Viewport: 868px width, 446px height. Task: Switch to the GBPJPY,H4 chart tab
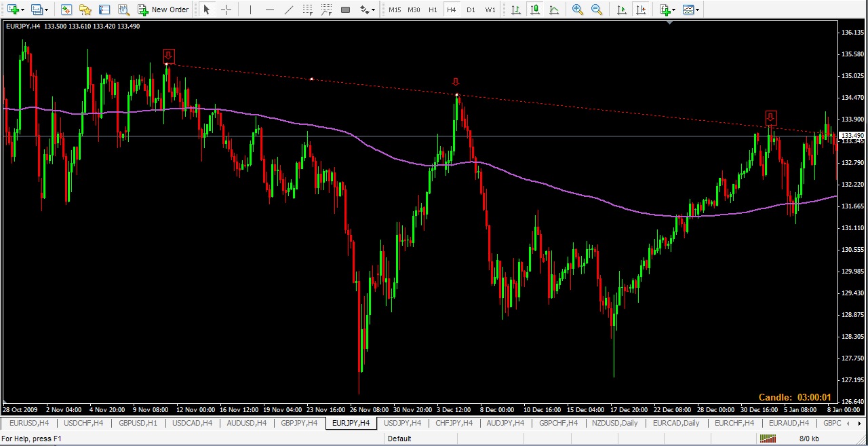299,423
